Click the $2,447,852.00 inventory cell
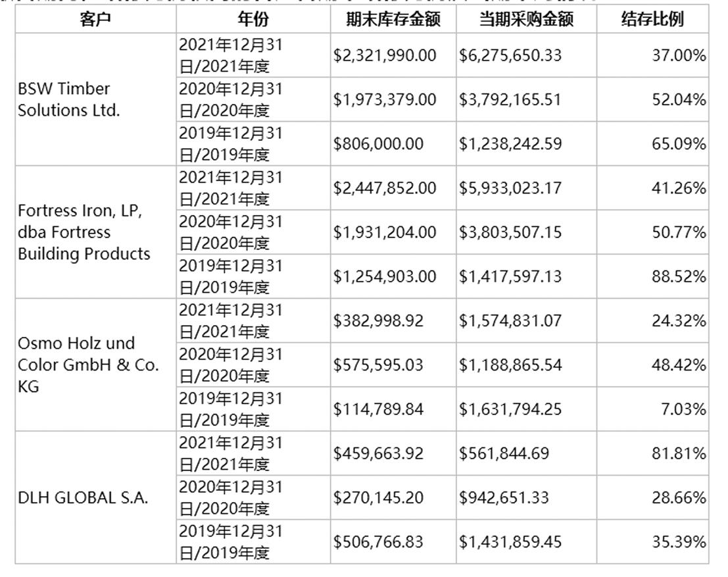 pos(385,188)
